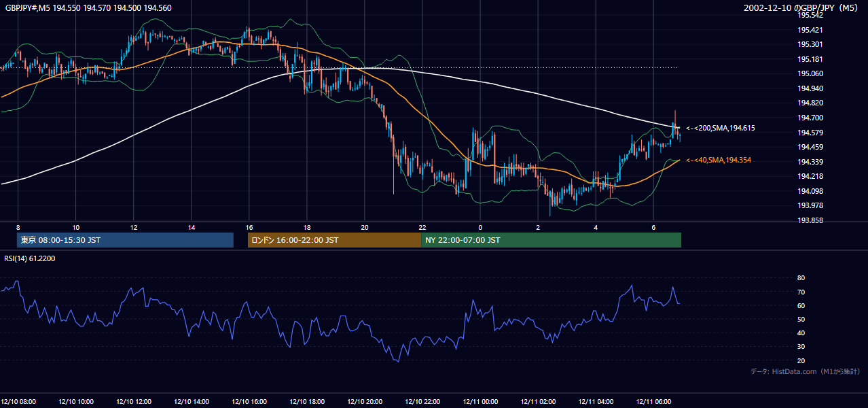The image size is (868, 408).
Task: Click the hour tick label 8 under the chart
Action: 18,227
